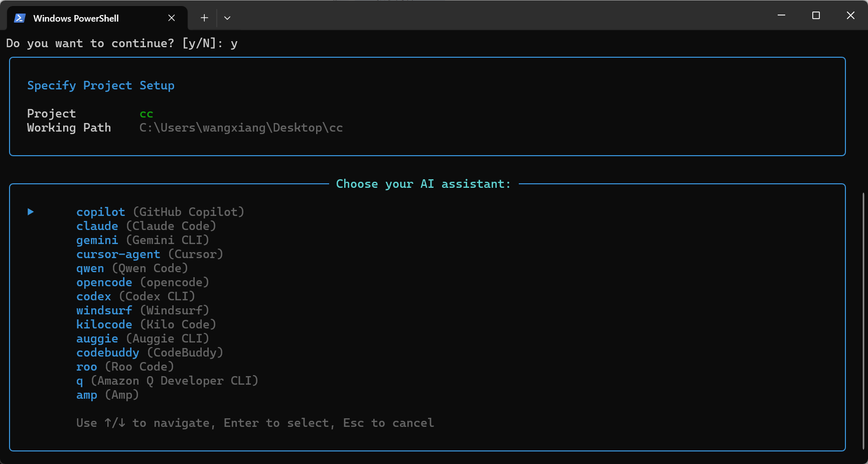Select the codex (Codex CLI) entry

point(135,296)
